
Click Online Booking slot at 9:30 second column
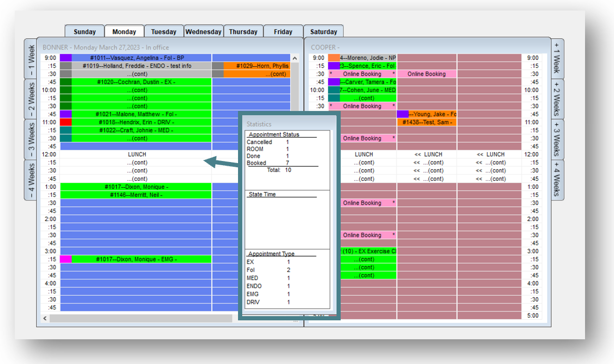(x=427, y=74)
